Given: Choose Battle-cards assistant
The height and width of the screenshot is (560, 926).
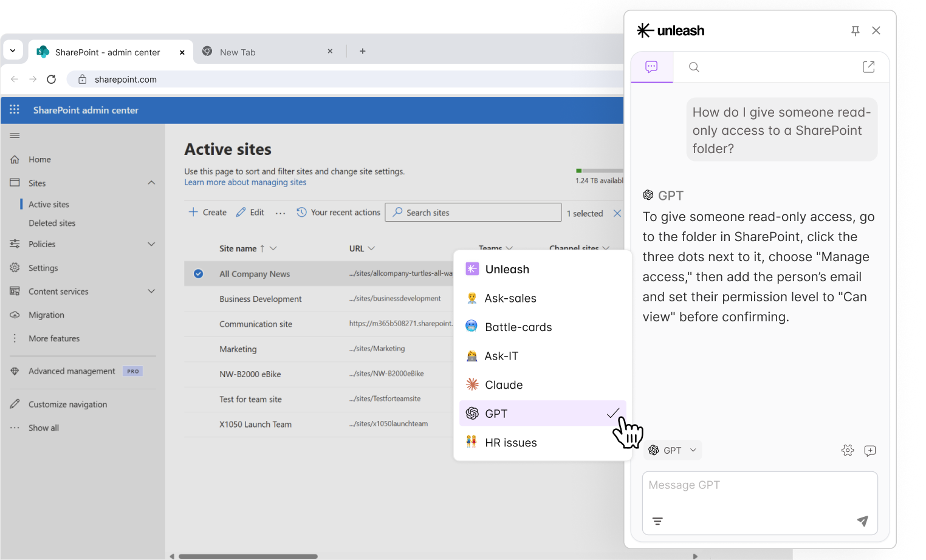Looking at the screenshot, I should point(543,327).
